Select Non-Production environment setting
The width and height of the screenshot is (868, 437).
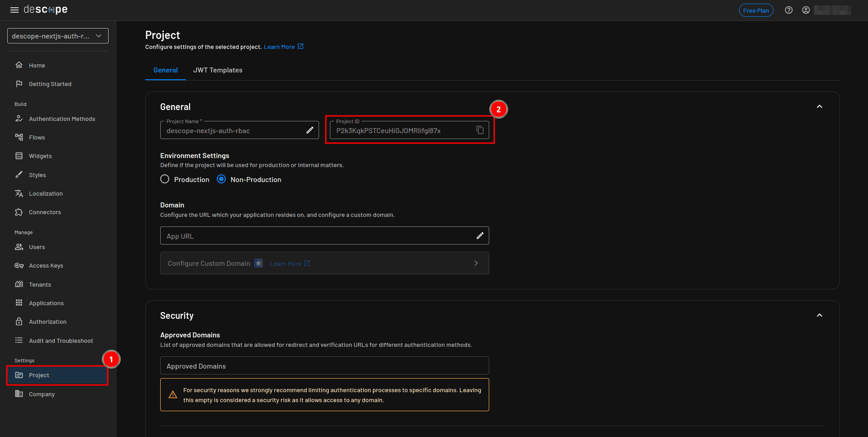(221, 179)
